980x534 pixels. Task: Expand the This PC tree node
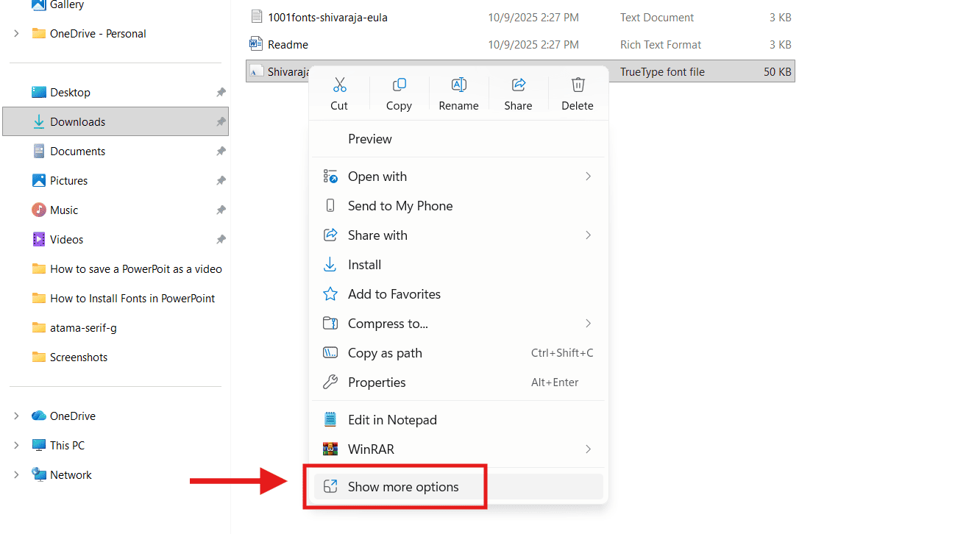(x=16, y=446)
